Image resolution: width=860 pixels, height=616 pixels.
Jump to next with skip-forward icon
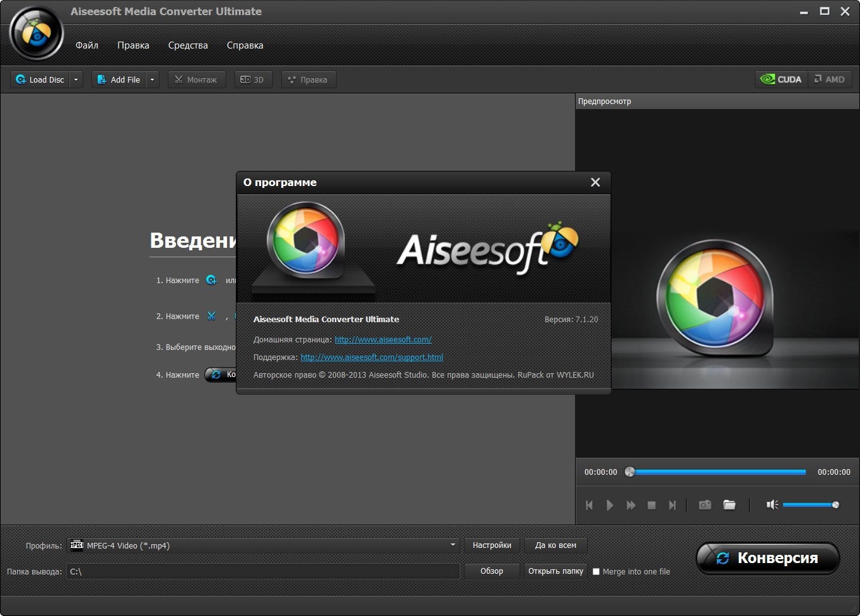click(672, 505)
